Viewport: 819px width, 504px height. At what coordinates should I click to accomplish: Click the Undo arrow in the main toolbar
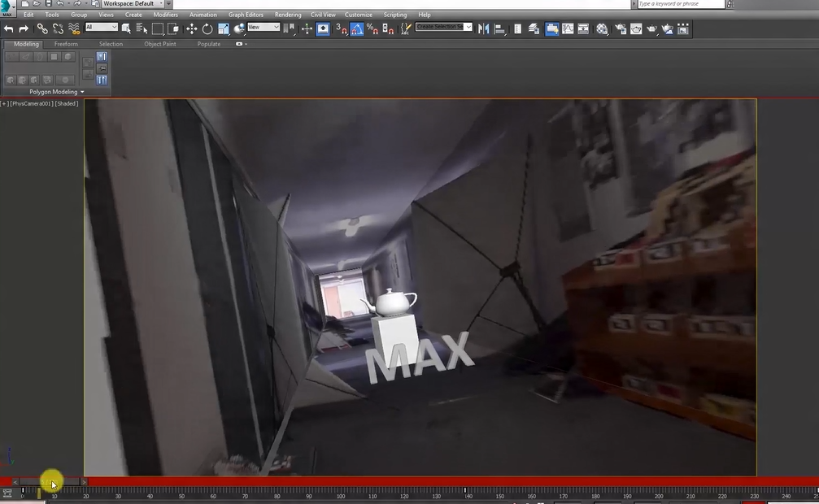pos(8,28)
